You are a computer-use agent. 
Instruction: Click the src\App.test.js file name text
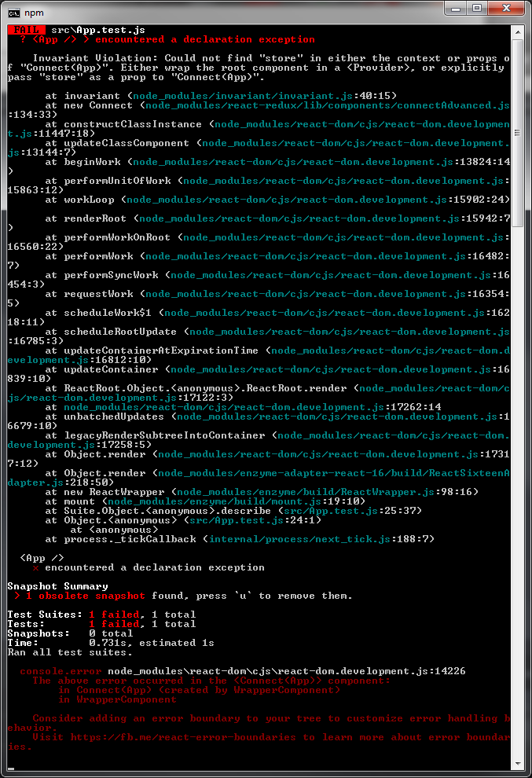coord(97,30)
